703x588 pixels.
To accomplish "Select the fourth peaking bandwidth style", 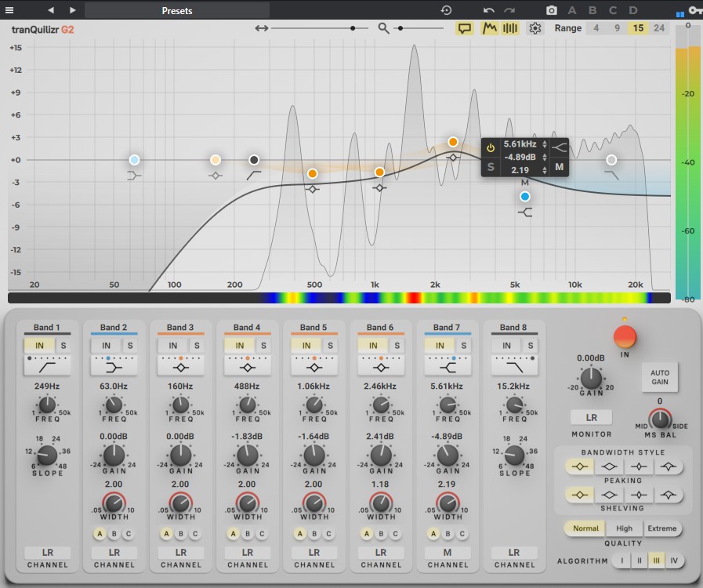I will tap(668, 467).
